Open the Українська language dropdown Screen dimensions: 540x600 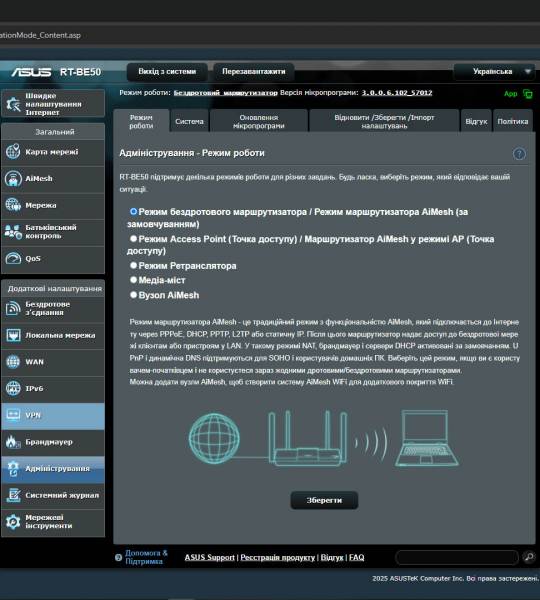[x=494, y=72]
